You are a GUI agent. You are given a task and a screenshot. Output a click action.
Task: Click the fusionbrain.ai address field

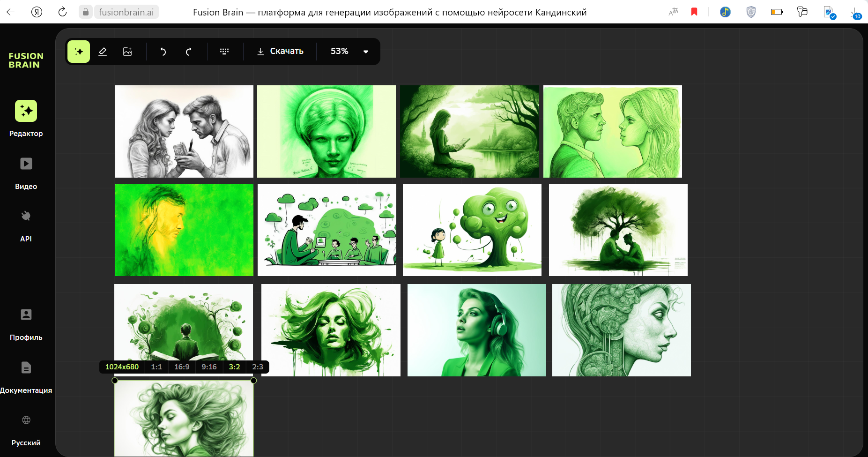[126, 12]
